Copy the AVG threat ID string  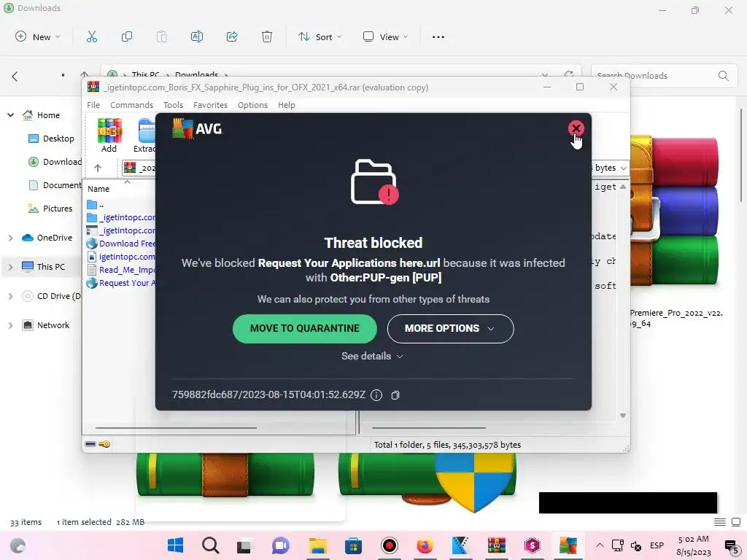(x=395, y=395)
